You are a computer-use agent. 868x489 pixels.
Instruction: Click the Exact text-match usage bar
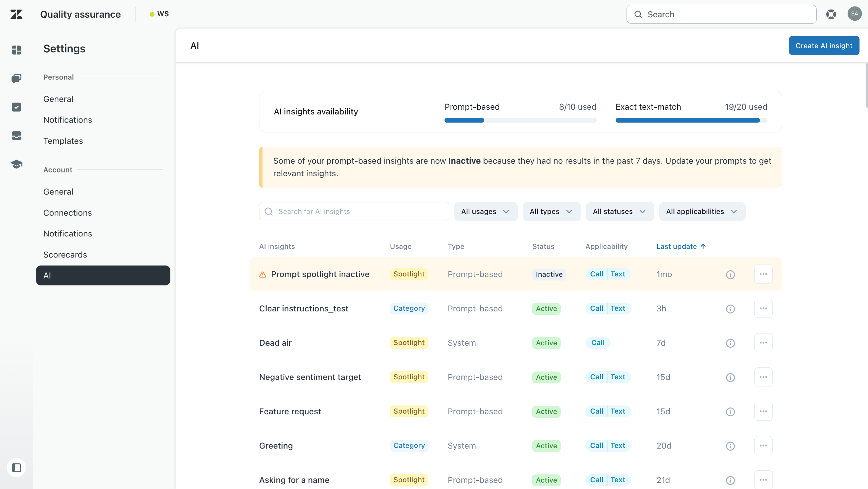[691, 120]
